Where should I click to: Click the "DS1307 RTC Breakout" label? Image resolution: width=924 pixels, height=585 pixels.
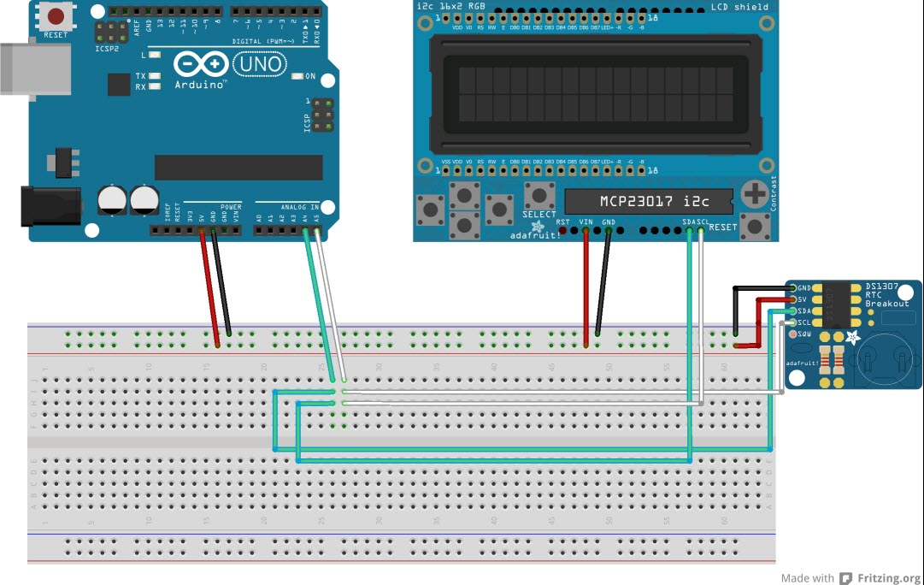887,295
